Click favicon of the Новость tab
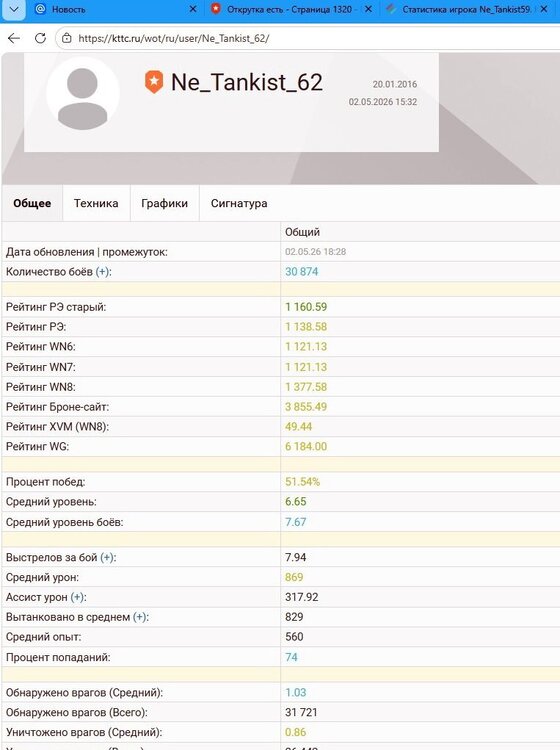 pos(41,9)
